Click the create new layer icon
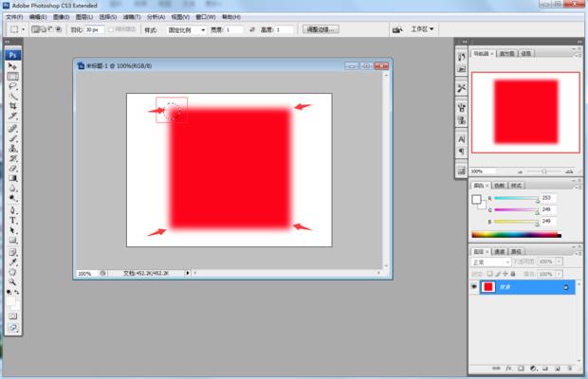Image resolution: width=588 pixels, height=379 pixels. click(557, 367)
